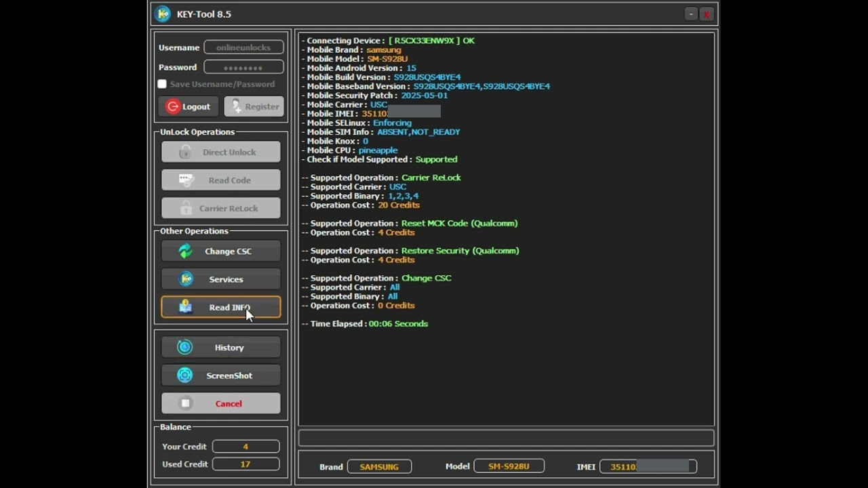Select the Used Credit value field
The width and height of the screenshot is (868, 488).
245,464
